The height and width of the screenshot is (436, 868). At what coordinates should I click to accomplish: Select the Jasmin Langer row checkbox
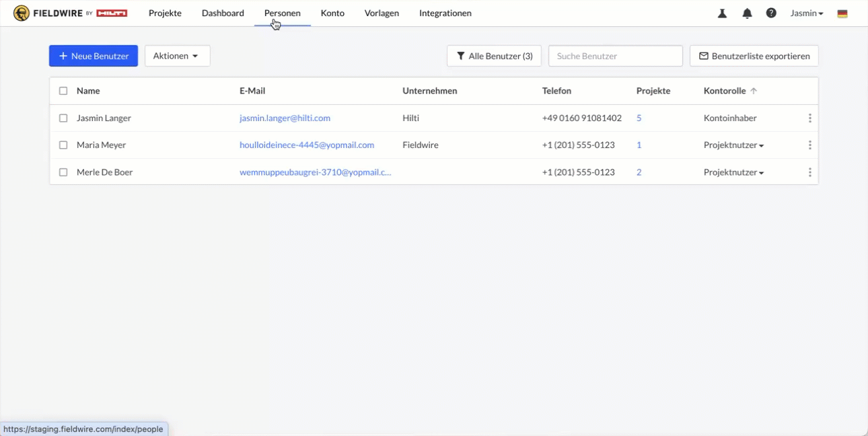63,118
